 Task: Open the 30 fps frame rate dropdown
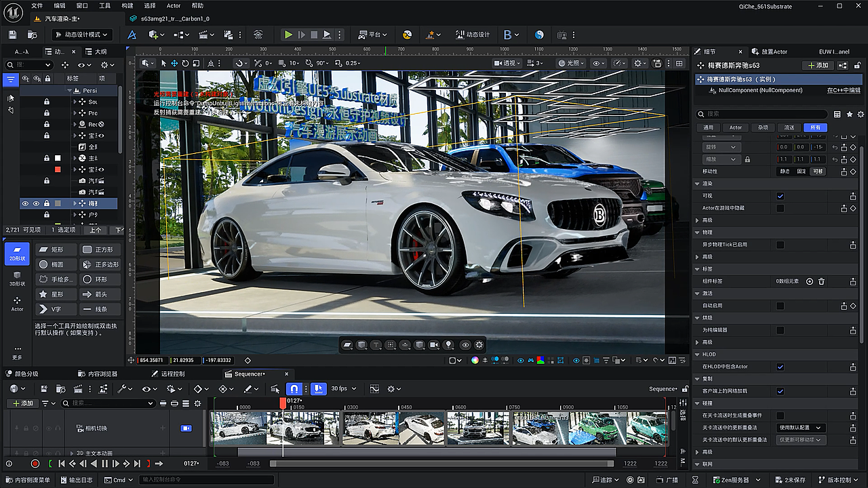[342, 389]
